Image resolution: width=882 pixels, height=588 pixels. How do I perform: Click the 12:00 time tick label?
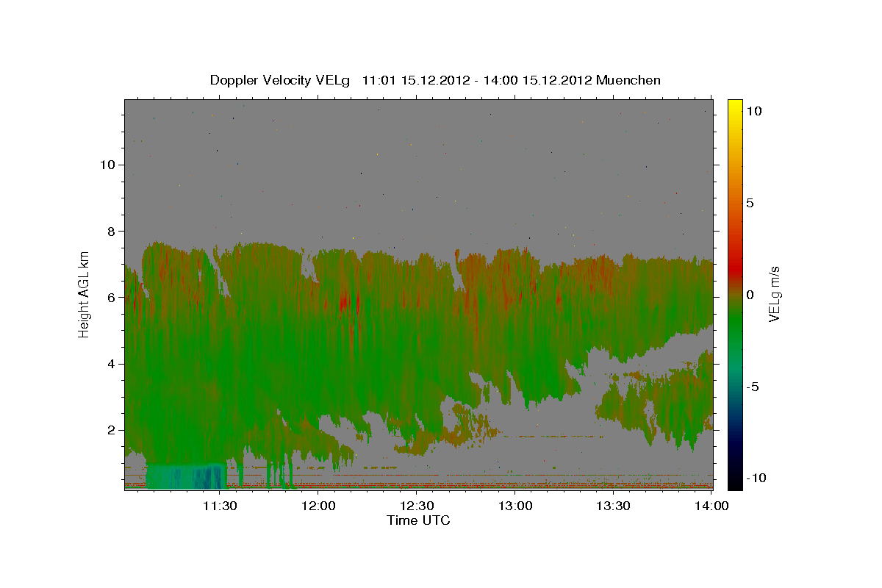pos(318,506)
